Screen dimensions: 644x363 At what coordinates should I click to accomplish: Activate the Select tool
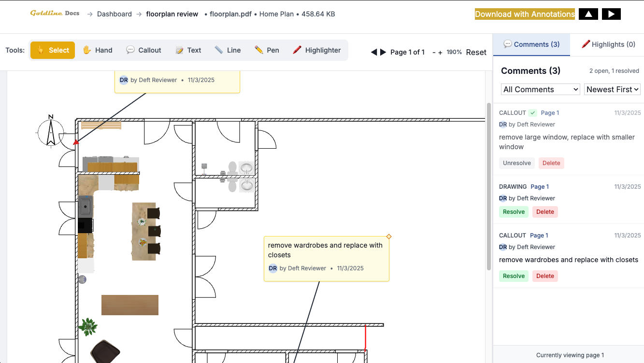click(x=52, y=50)
